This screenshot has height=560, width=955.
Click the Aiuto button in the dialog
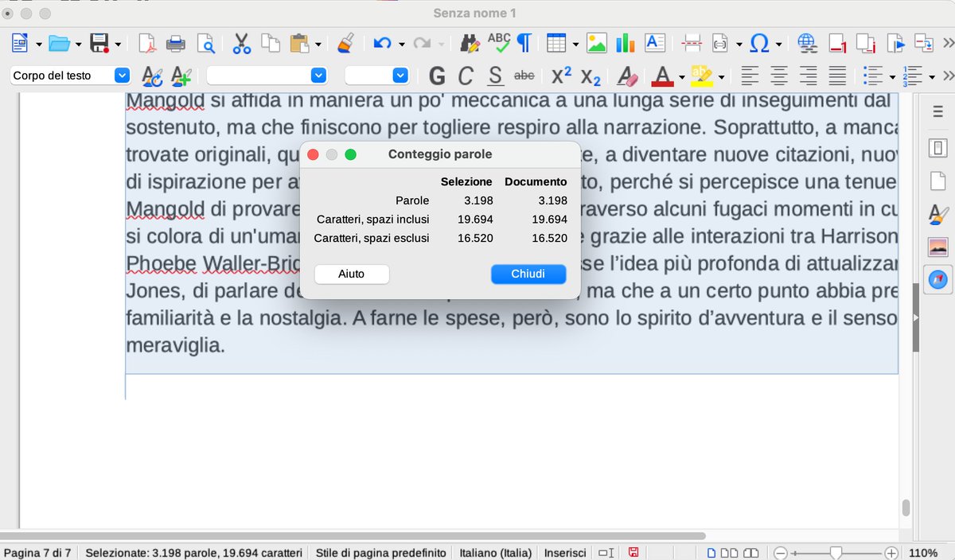[351, 274]
